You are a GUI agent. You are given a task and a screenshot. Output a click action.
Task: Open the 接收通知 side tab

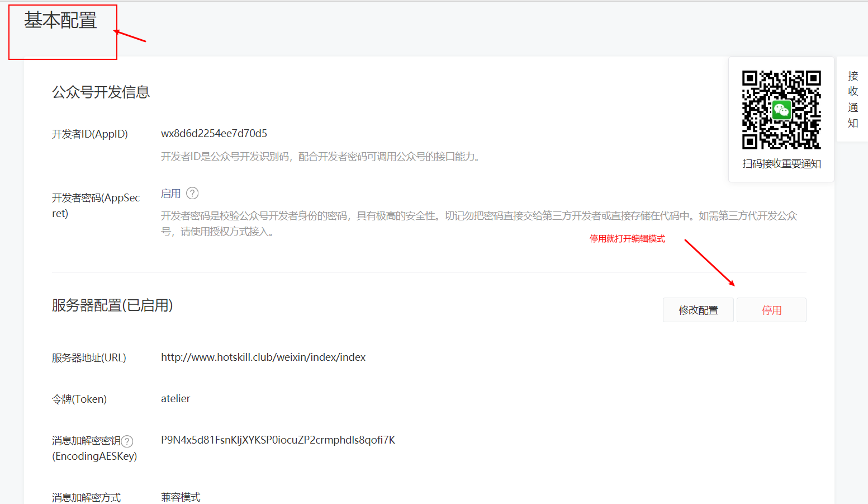(853, 100)
